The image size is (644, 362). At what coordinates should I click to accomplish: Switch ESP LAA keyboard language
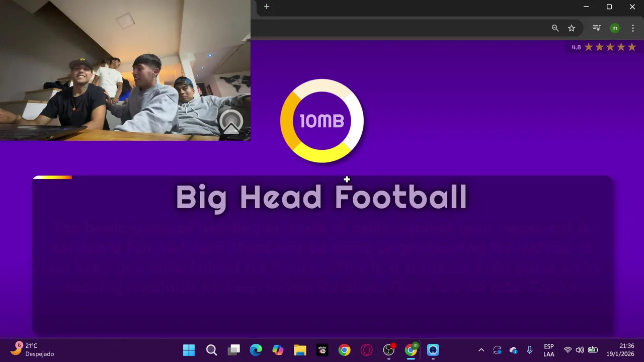click(x=549, y=350)
